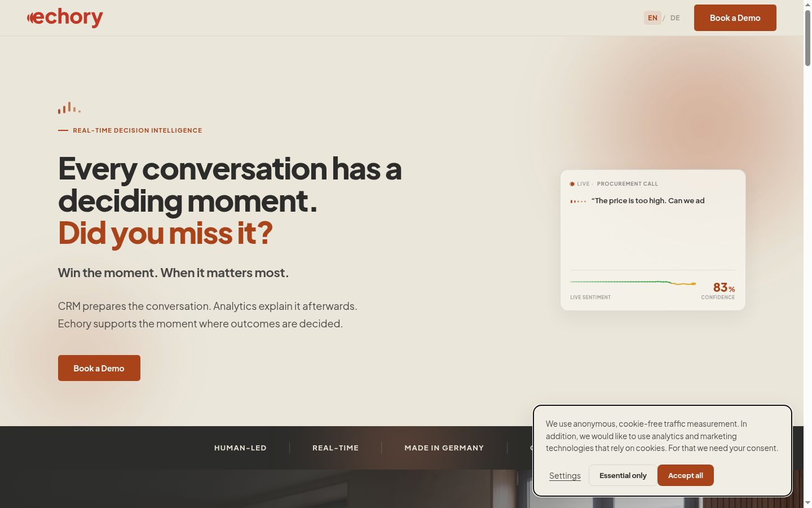Image resolution: width=812 pixels, height=508 pixels.
Task: Open the Echory logo homepage link
Action: [65, 17]
